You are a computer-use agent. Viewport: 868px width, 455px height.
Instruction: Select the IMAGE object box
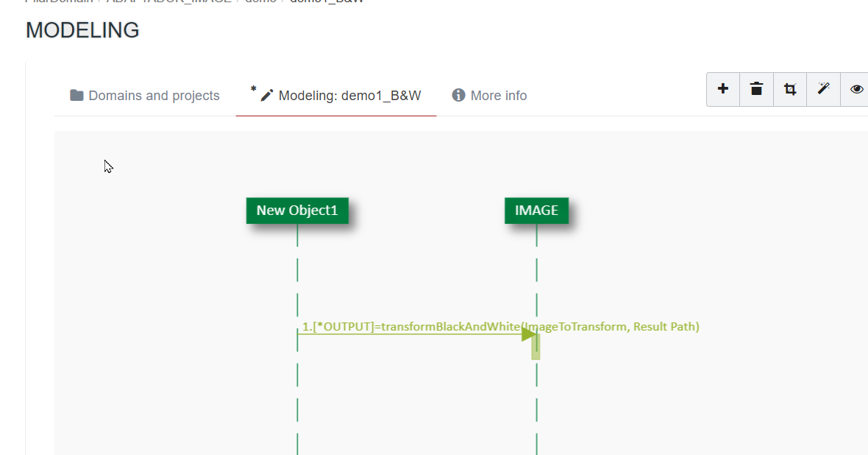(x=536, y=211)
